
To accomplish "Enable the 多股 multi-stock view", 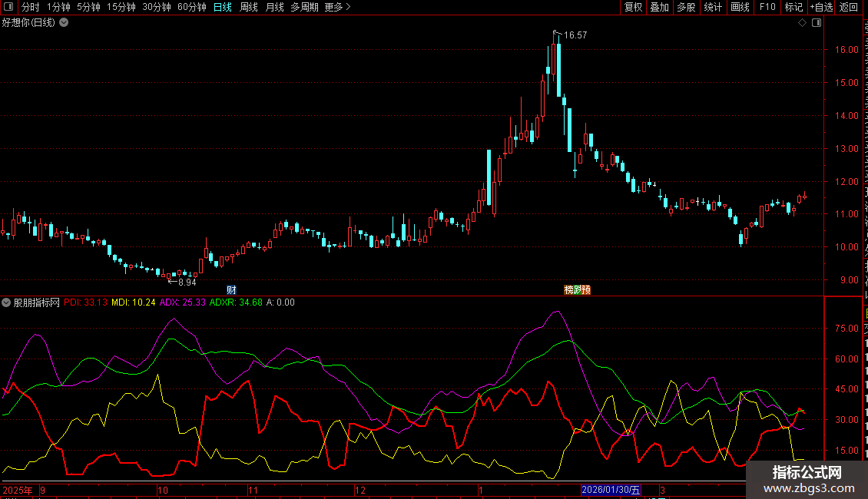I will coord(686,7).
